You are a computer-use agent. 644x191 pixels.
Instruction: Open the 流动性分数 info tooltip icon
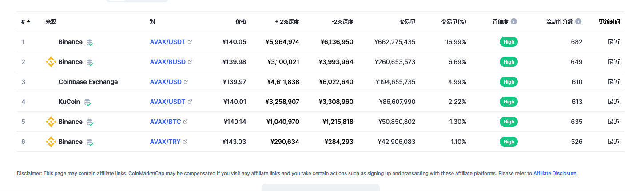click(578, 21)
